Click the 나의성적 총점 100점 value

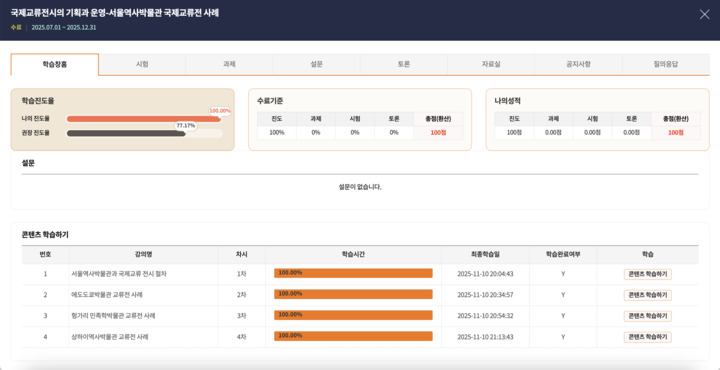[675, 133]
